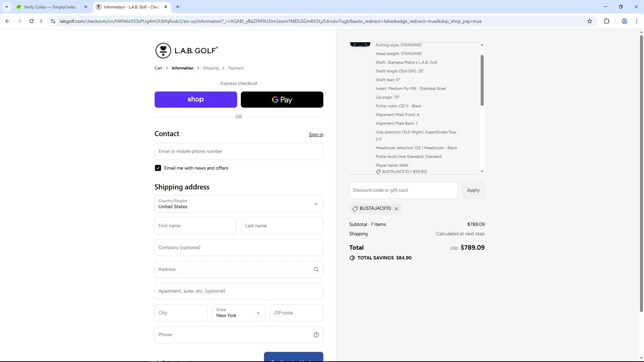Image resolution: width=644 pixels, height=362 pixels.
Task: Focus Phone field
Action: 239,335
